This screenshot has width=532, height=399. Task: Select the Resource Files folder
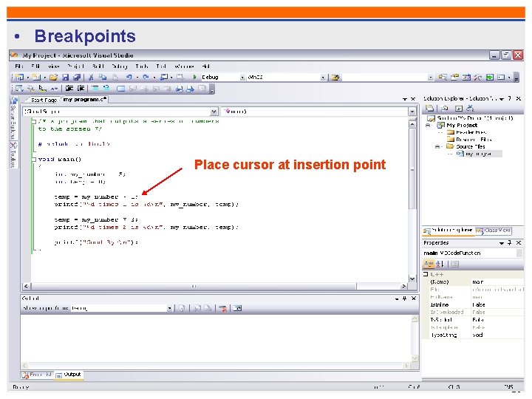[x=470, y=140]
